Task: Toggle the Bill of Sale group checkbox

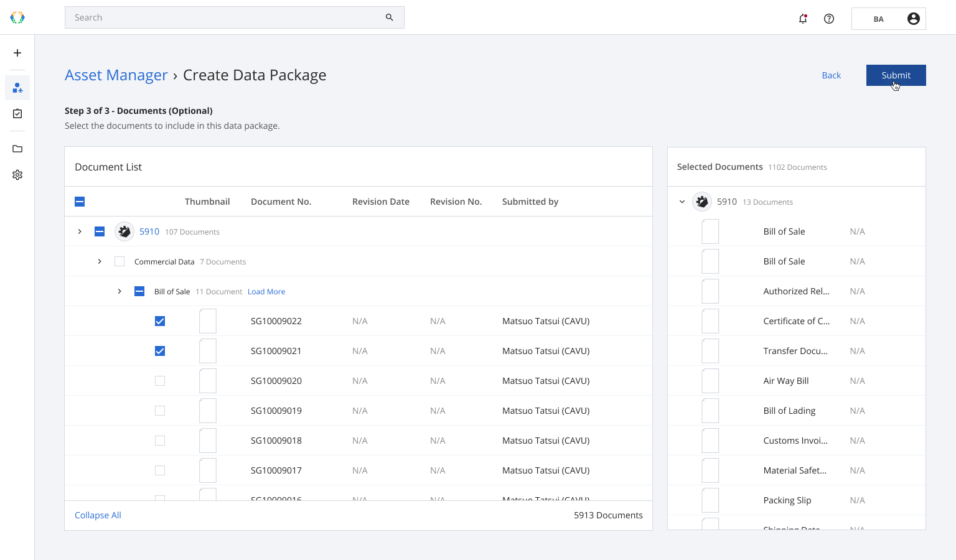Action: point(139,291)
